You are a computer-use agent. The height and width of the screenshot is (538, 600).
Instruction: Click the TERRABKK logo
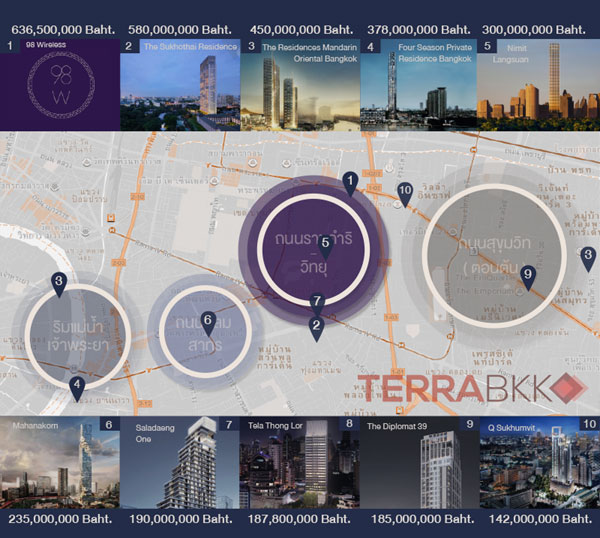473,388
